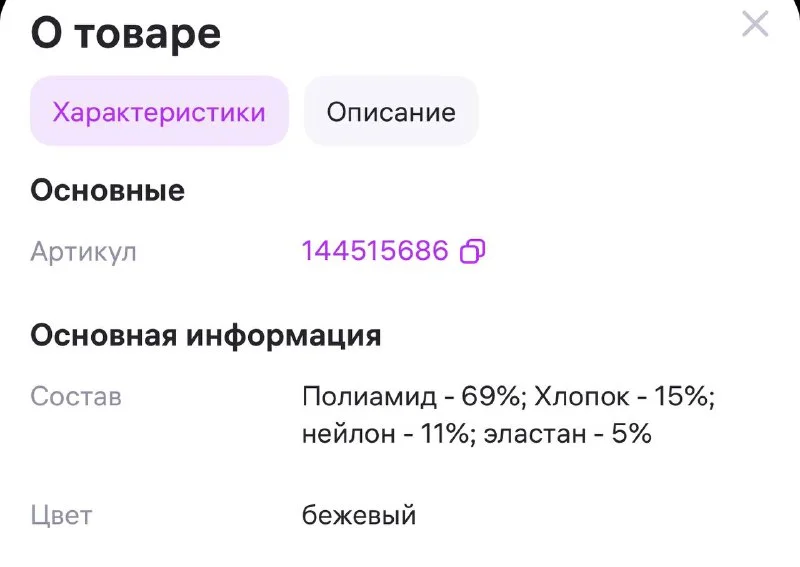Image resolution: width=800 pixels, height=567 pixels.
Task: Click the Основная информация heading
Action: (206, 334)
